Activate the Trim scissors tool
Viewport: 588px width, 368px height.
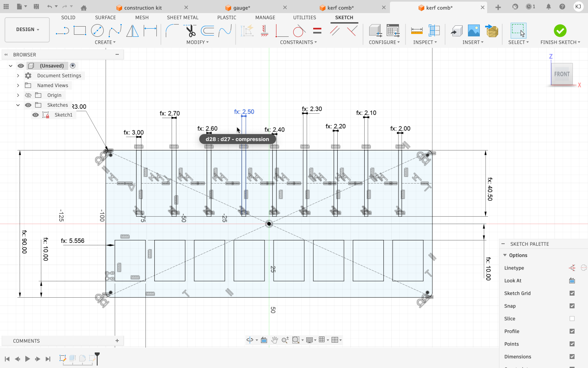click(x=190, y=31)
